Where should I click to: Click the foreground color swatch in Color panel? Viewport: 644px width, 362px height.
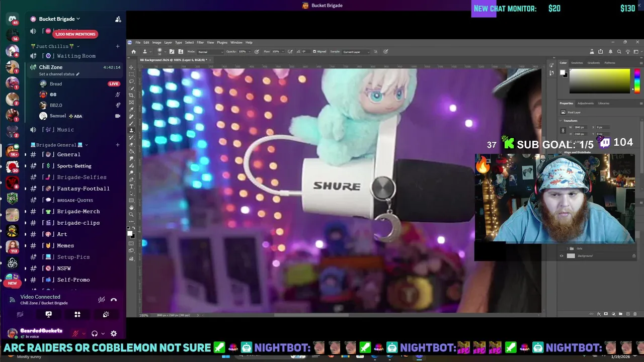coord(562,72)
